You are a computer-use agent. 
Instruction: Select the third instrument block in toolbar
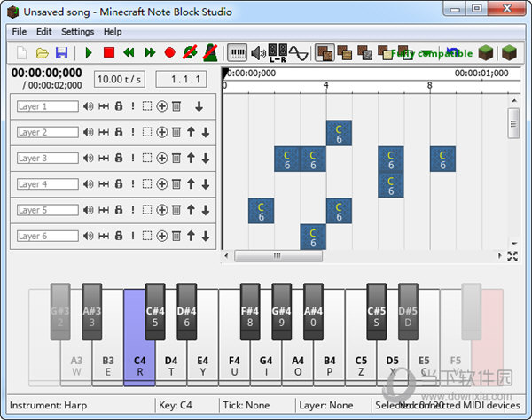point(364,53)
